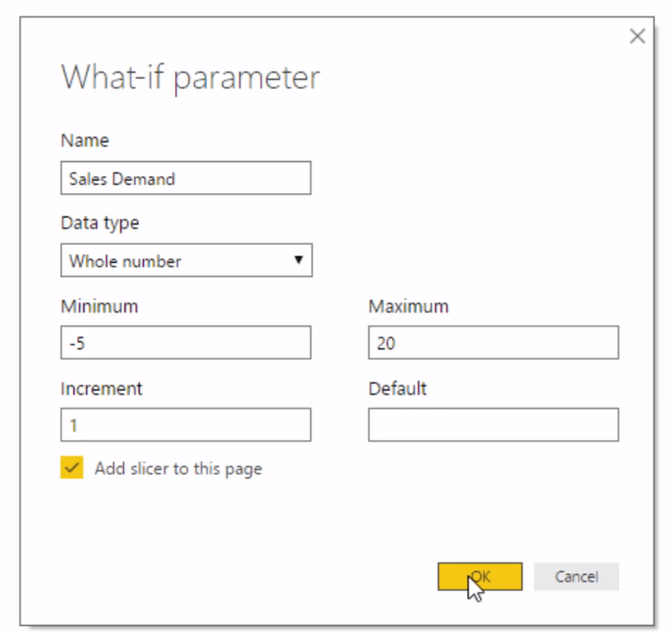672x635 pixels.
Task: Click the Minimum label
Action: pyautogui.click(x=99, y=306)
